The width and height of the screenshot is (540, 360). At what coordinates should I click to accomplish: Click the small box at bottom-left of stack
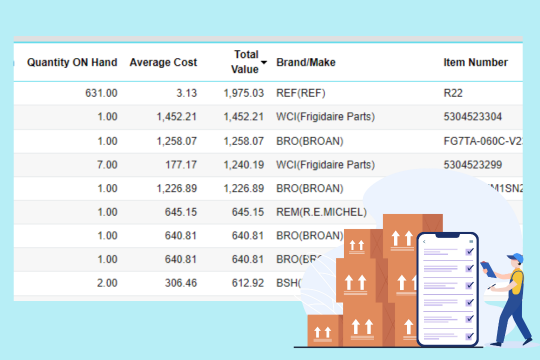pos(325,331)
